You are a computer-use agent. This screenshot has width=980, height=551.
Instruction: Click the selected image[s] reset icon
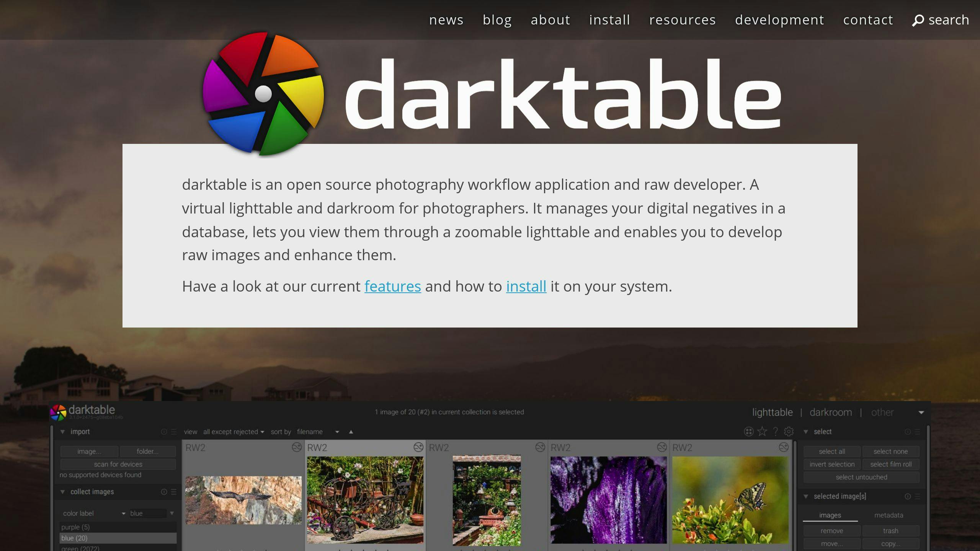click(907, 496)
